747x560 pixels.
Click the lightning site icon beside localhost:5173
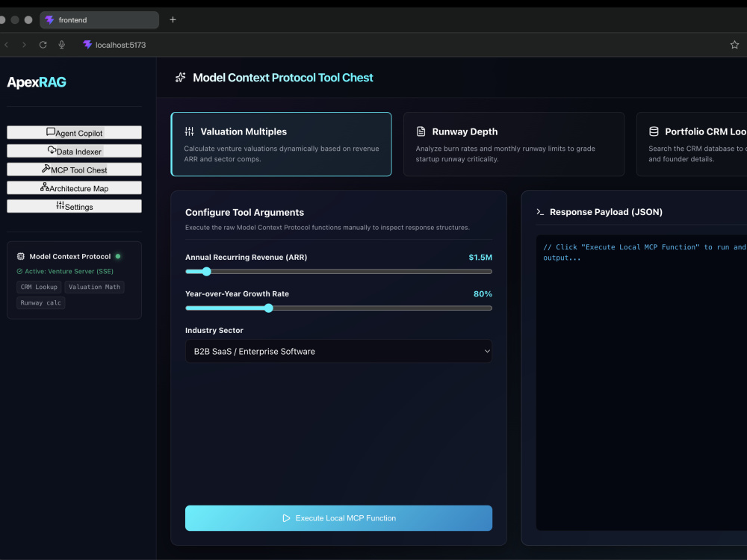pyautogui.click(x=87, y=45)
